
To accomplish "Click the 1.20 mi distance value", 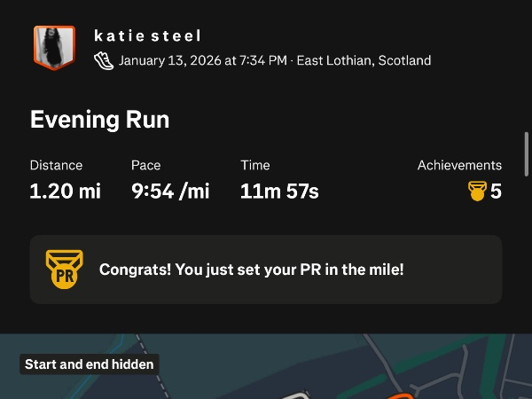I will [x=65, y=191].
